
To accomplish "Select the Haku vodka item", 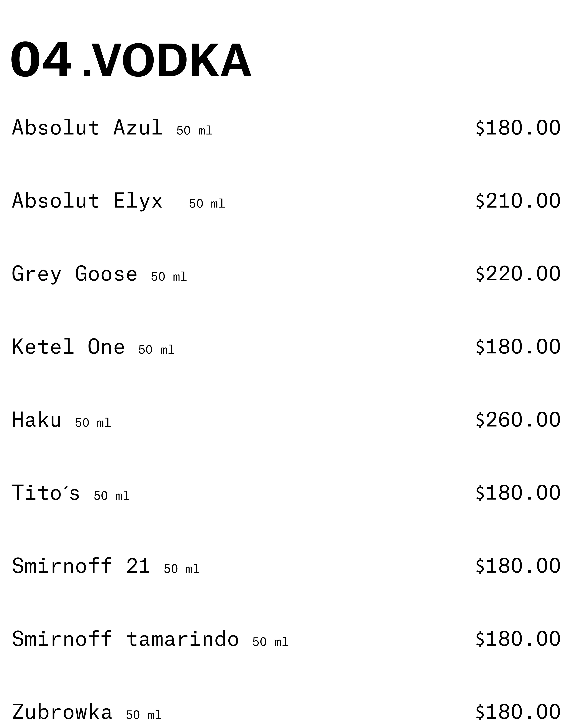I will coord(37,420).
